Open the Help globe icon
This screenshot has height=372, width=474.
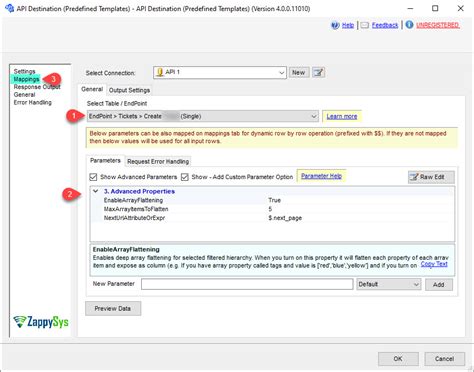[335, 25]
